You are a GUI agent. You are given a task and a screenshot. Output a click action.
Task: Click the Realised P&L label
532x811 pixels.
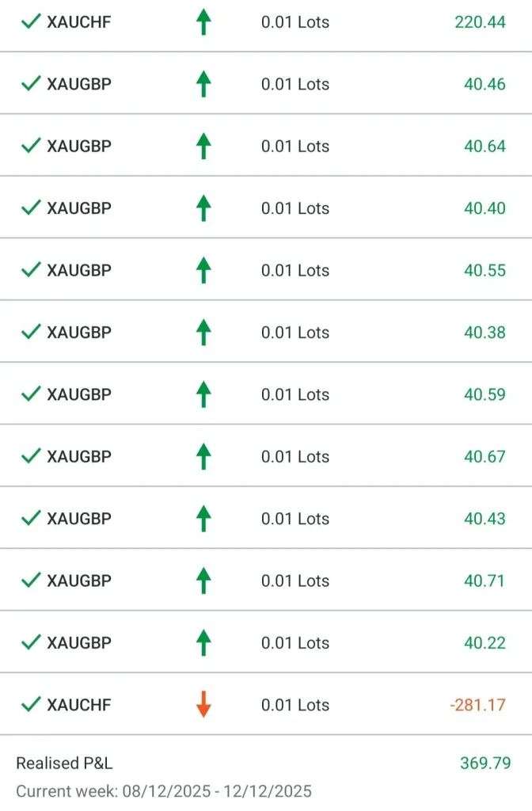[64, 763]
